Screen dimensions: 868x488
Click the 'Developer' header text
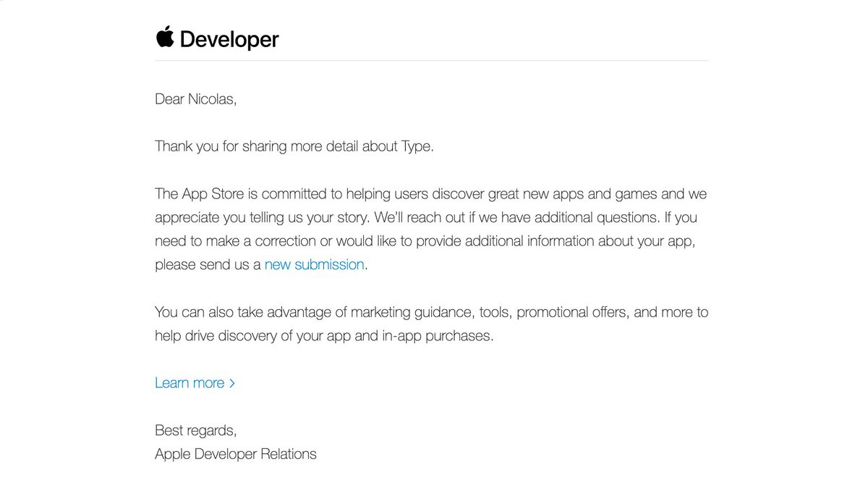(229, 39)
